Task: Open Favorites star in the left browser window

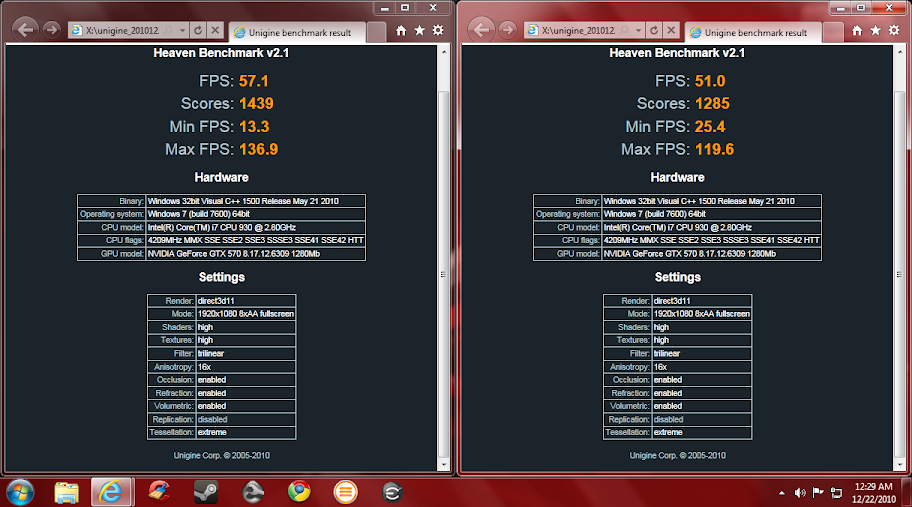Action: click(419, 30)
